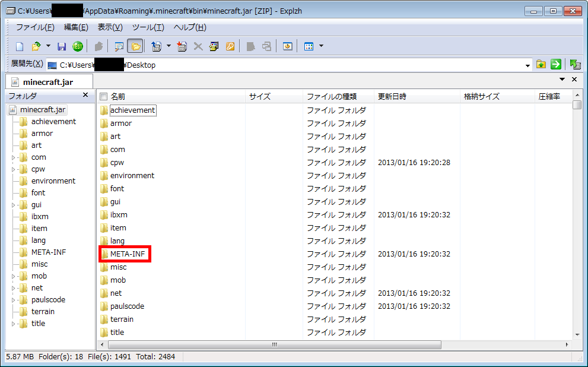This screenshot has width=588, height=367.
Task: Open the view mode dropdown arrow in toolbar
Action: coord(321,46)
